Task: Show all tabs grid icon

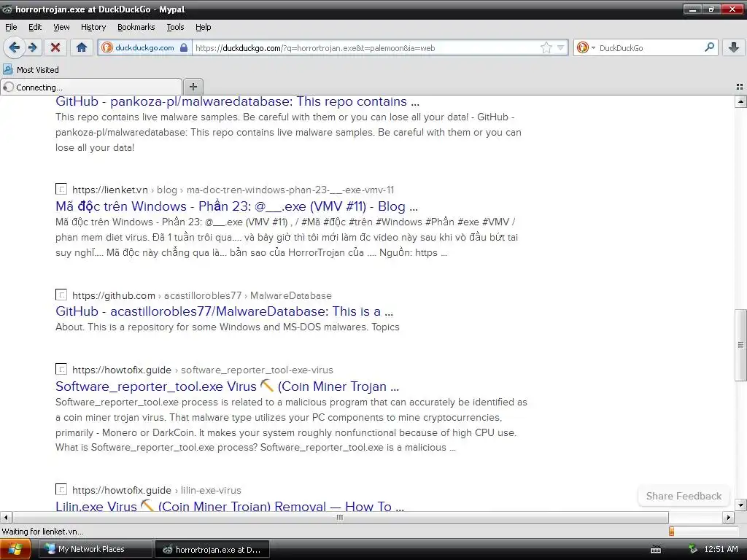Action: click(740, 87)
